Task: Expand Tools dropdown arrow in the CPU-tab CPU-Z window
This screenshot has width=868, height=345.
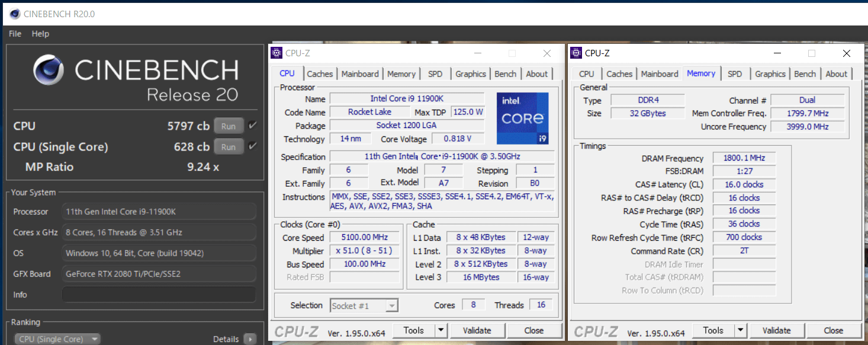Action: [x=441, y=330]
